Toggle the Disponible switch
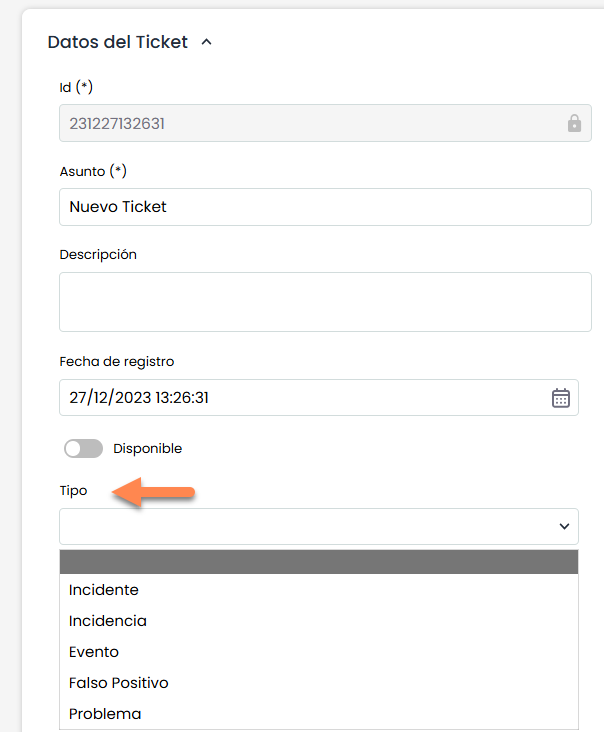604x732 pixels. point(83,449)
